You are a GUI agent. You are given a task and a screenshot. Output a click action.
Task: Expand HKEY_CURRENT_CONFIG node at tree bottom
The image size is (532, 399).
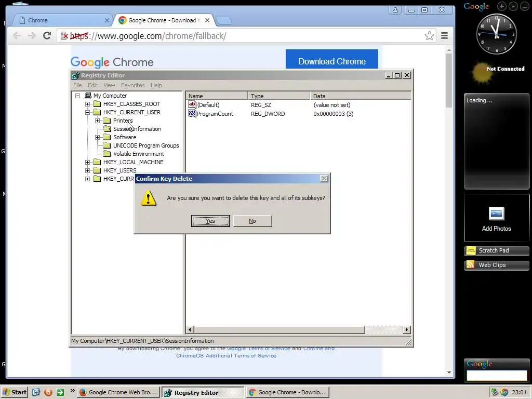coord(87,179)
